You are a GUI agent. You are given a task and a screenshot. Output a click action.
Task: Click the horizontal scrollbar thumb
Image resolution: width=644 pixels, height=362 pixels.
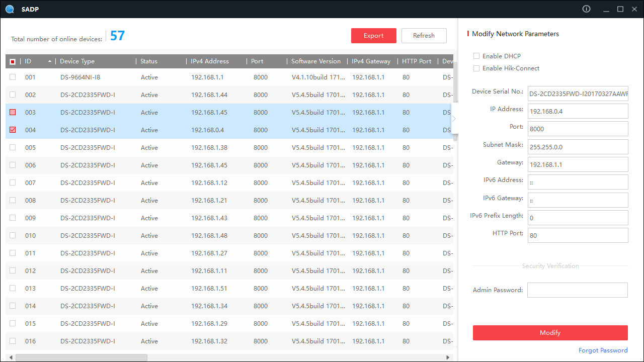pyautogui.click(x=82, y=357)
